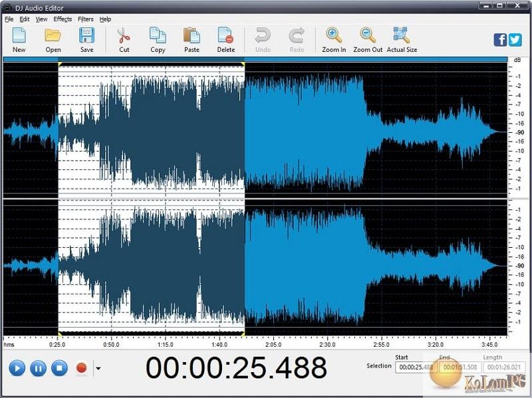Viewport: 532px width, 398px height.
Task: Open the Facebook share icon
Action: (501, 40)
